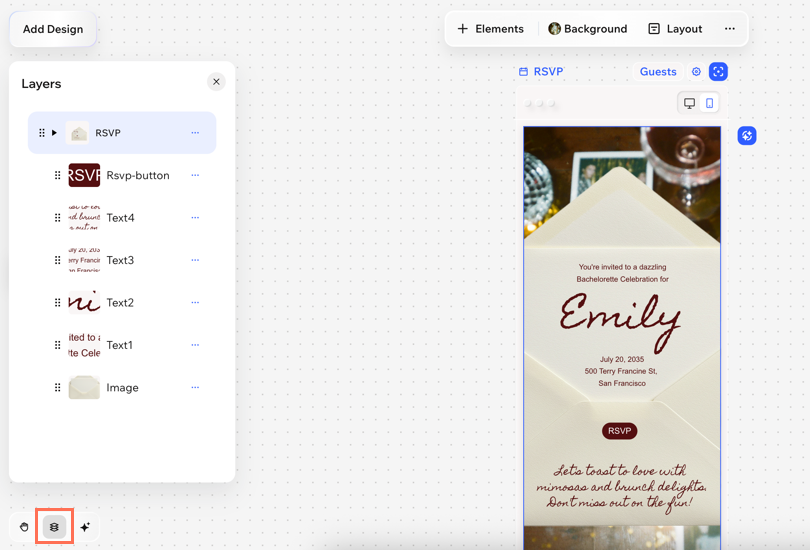Click drag handle beside Text1 layer
810x550 pixels.
pyautogui.click(x=57, y=344)
